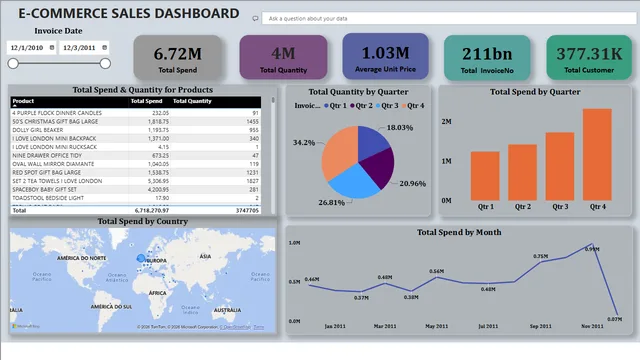Select the Qtr 4 bar in spend chart
This screenshot has height=360, width=640.
[598, 154]
